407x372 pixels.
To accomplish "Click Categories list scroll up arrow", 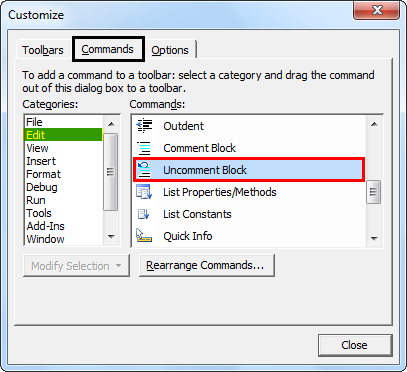I will [111, 124].
